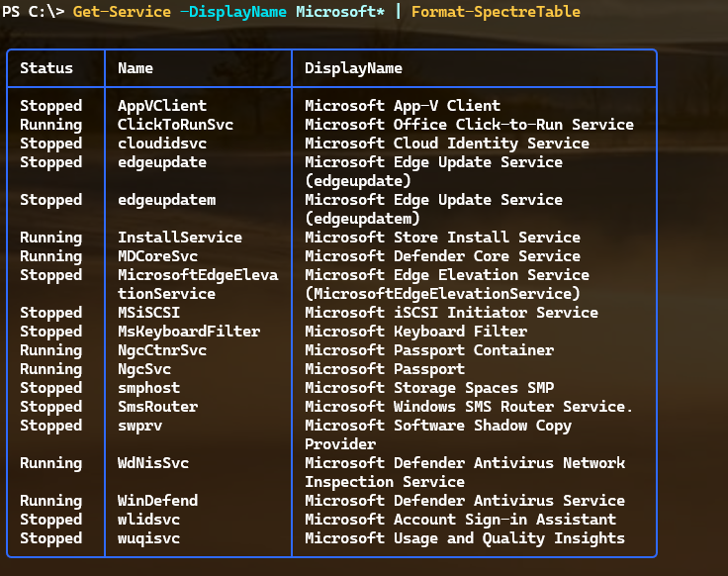
Task: Click the WinDefend name cell
Action: pyautogui.click(x=158, y=501)
